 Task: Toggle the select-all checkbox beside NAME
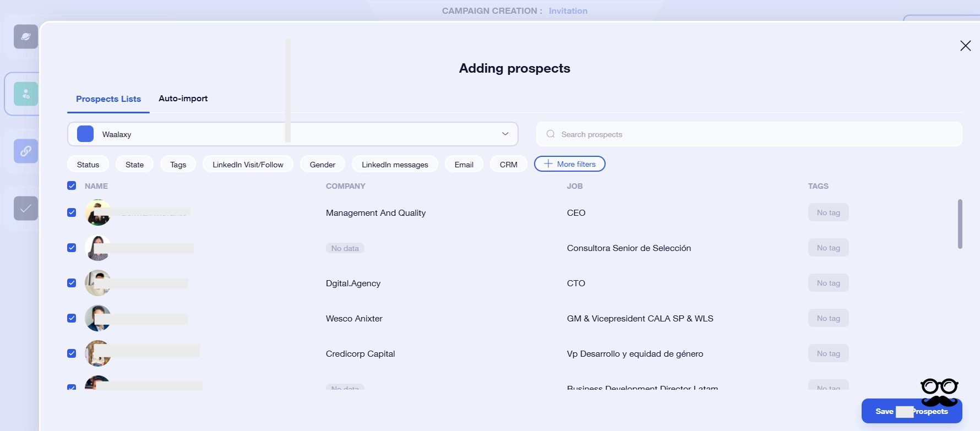(x=72, y=186)
